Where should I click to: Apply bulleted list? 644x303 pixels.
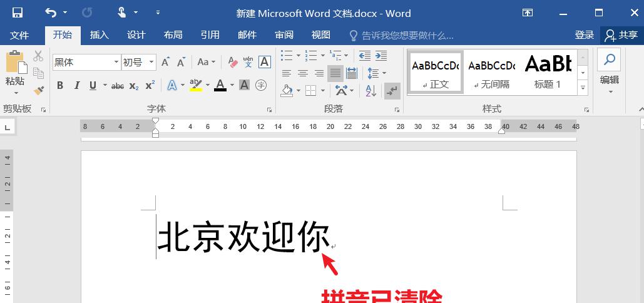[x=286, y=55]
